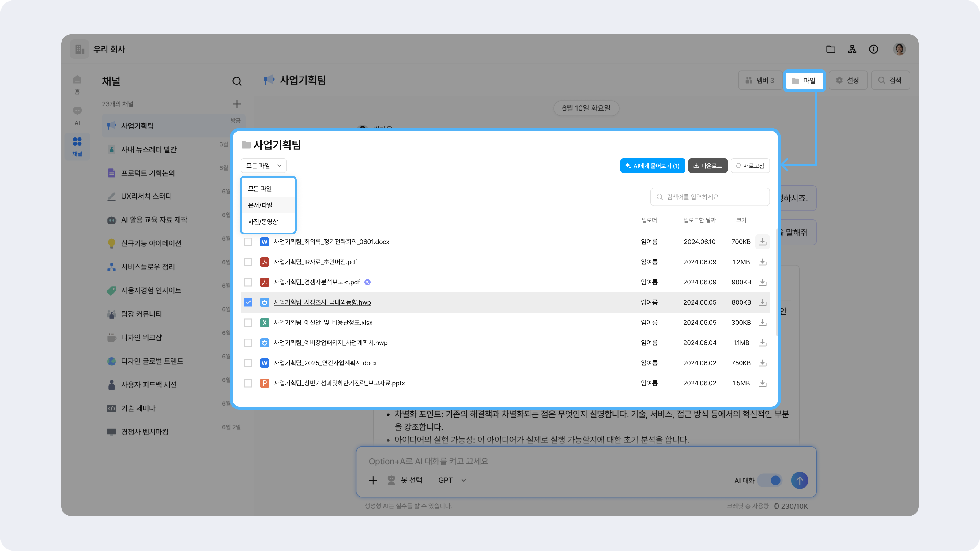Uncheck the box for 시장조사_국내외동향.hwp

pos(248,302)
